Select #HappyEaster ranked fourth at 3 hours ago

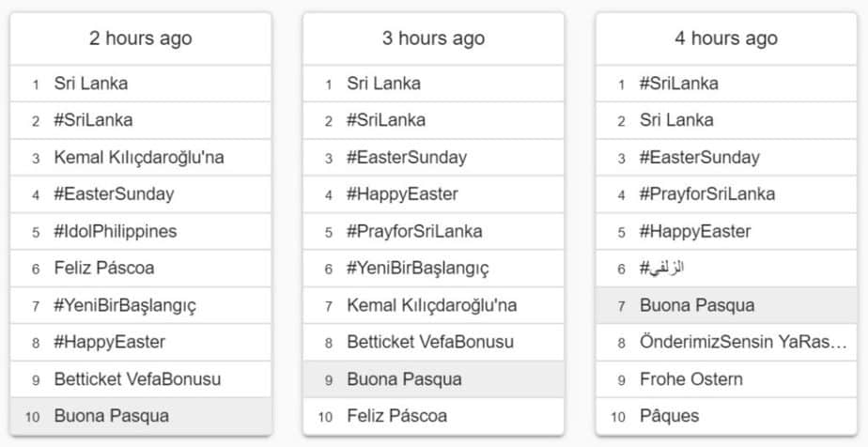pos(433,194)
